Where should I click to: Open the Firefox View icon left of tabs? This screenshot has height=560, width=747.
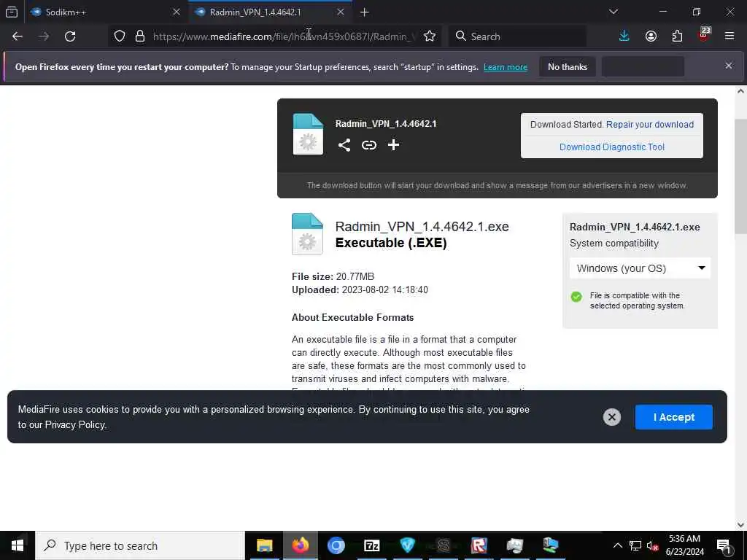[x=12, y=12]
